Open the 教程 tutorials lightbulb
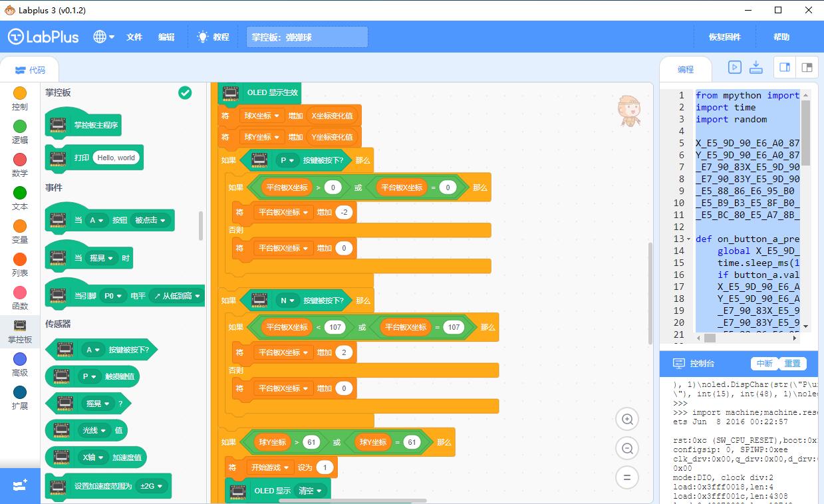The image size is (824, 504). point(213,37)
